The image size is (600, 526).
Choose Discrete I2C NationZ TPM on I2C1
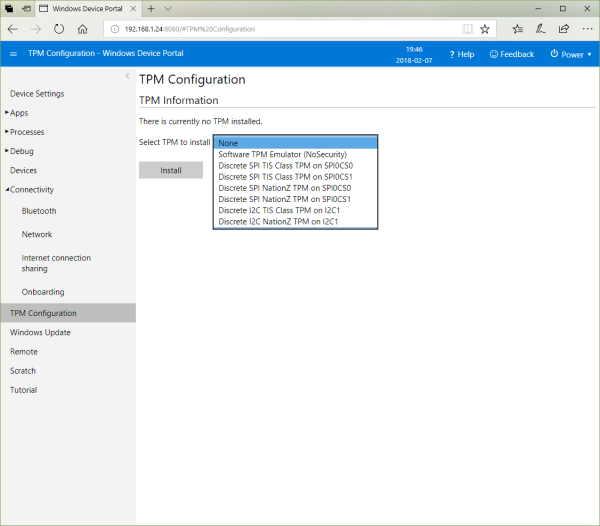(x=277, y=221)
